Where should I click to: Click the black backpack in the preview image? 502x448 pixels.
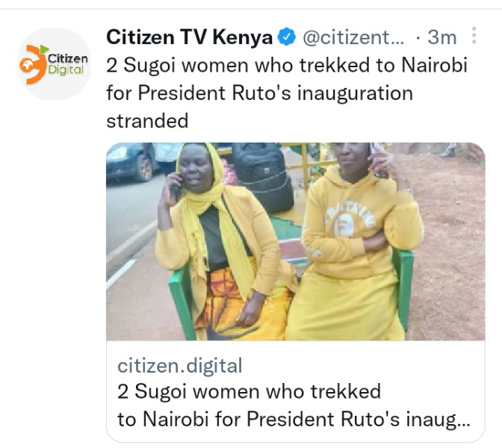[x=262, y=176]
